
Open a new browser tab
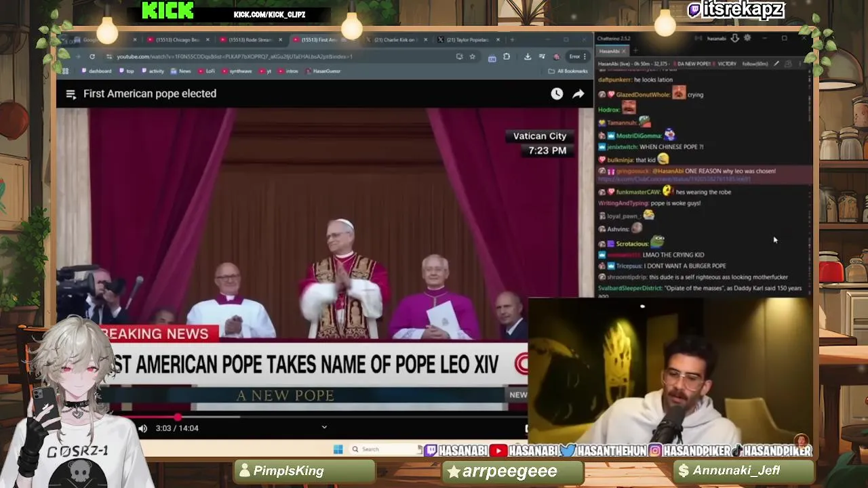click(512, 40)
